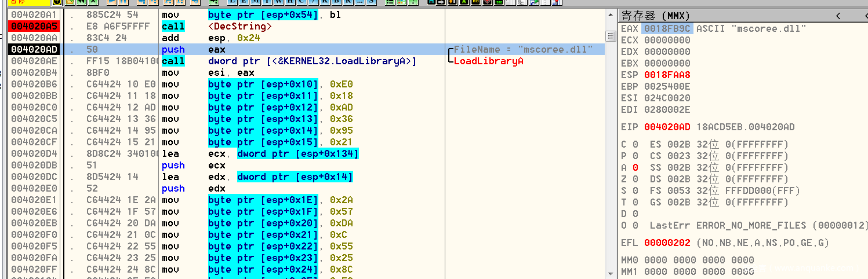Open Breakpoints (B) toolbar button

tap(336, 2)
